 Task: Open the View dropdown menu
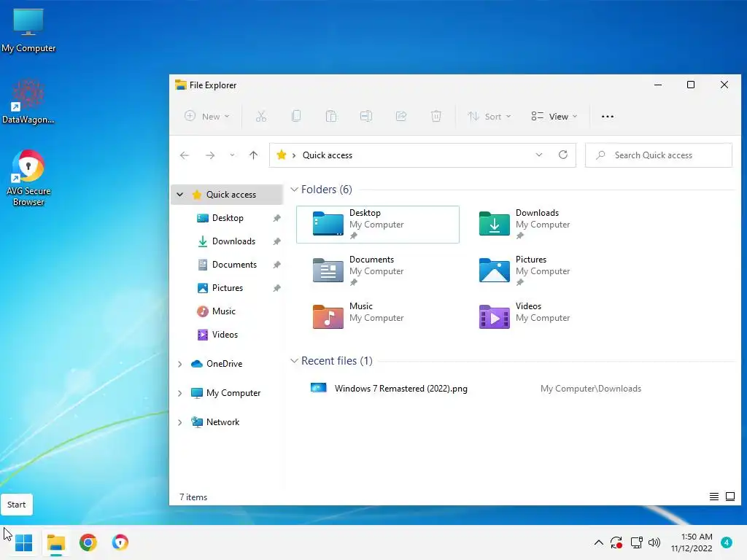[x=554, y=116]
